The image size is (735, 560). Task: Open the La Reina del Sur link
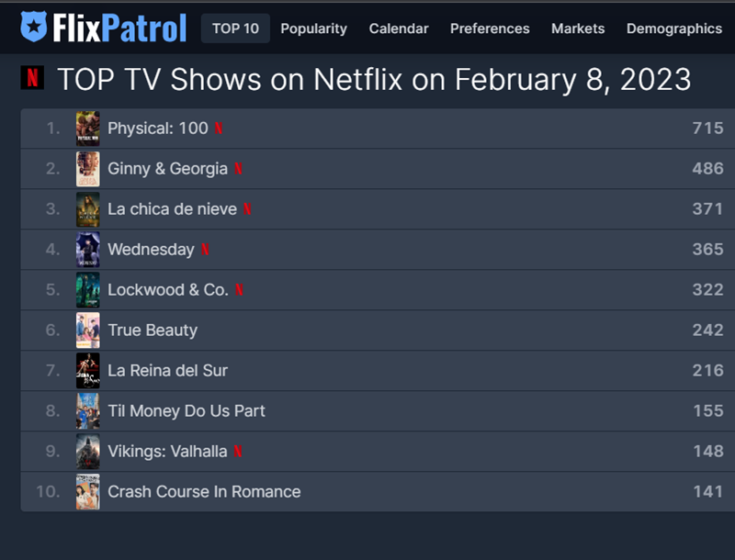click(x=167, y=371)
